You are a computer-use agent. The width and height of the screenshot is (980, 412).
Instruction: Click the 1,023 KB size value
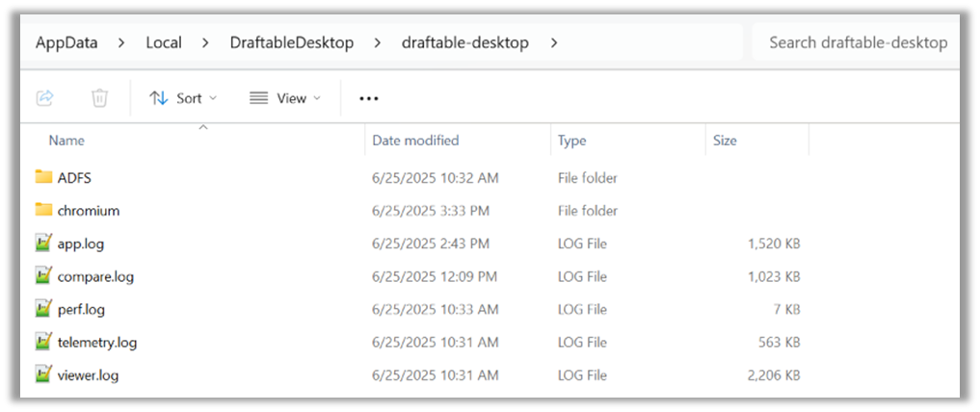[774, 276]
